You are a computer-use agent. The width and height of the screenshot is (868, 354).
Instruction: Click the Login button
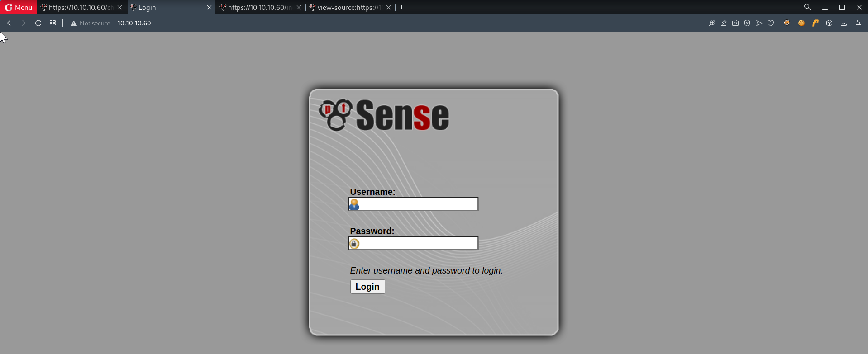click(x=367, y=287)
